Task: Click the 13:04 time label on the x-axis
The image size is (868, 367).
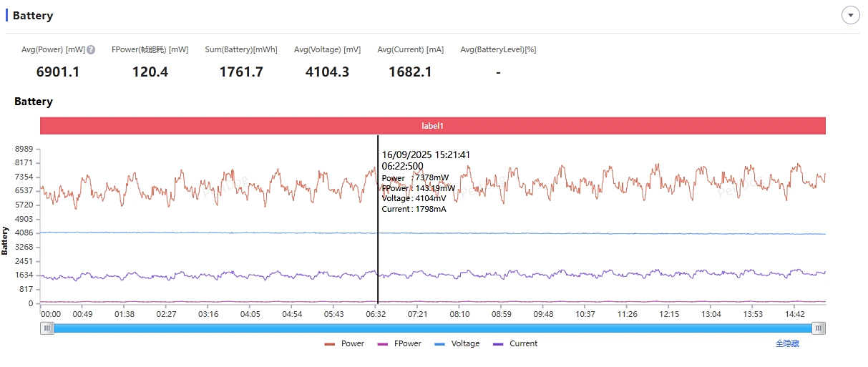Action: tap(711, 314)
